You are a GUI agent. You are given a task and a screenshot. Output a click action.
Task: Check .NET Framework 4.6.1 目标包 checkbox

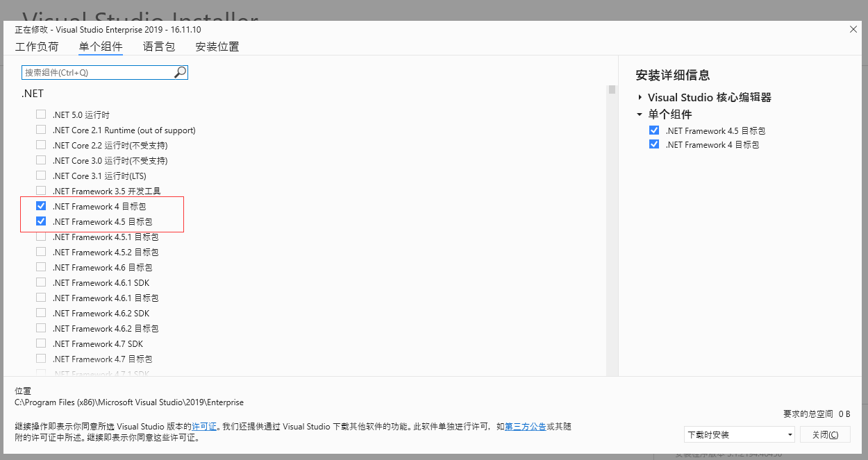pos(41,298)
